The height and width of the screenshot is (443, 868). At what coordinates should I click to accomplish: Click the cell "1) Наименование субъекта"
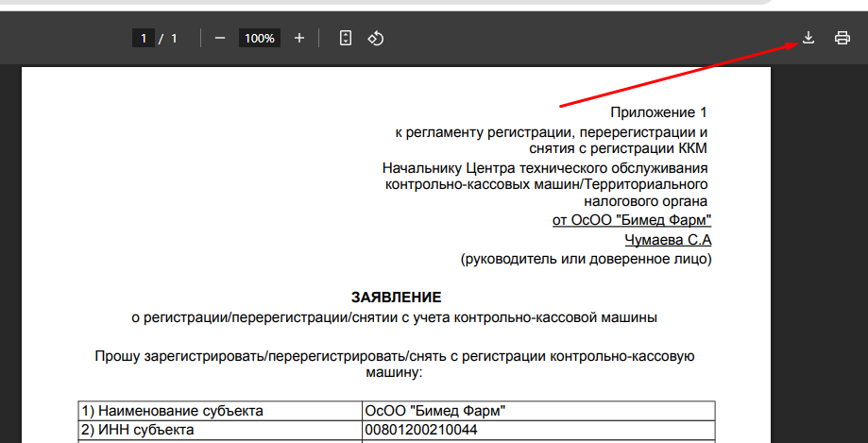tap(220, 411)
